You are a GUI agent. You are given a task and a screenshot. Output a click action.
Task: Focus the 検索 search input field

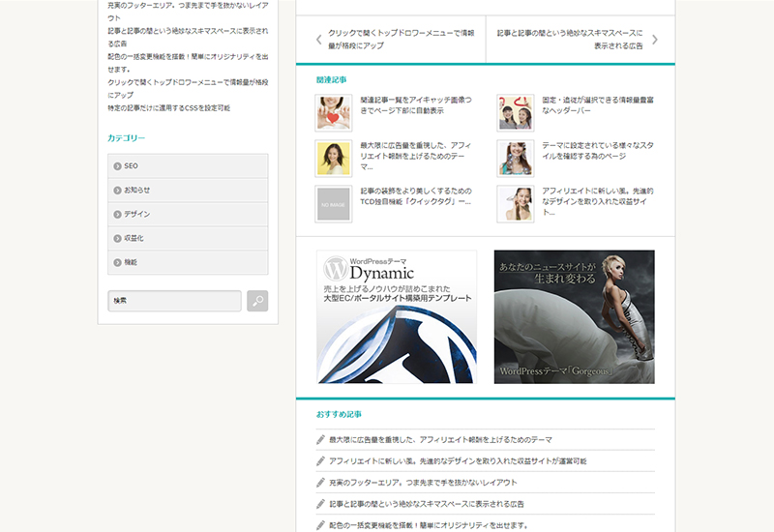click(175, 301)
